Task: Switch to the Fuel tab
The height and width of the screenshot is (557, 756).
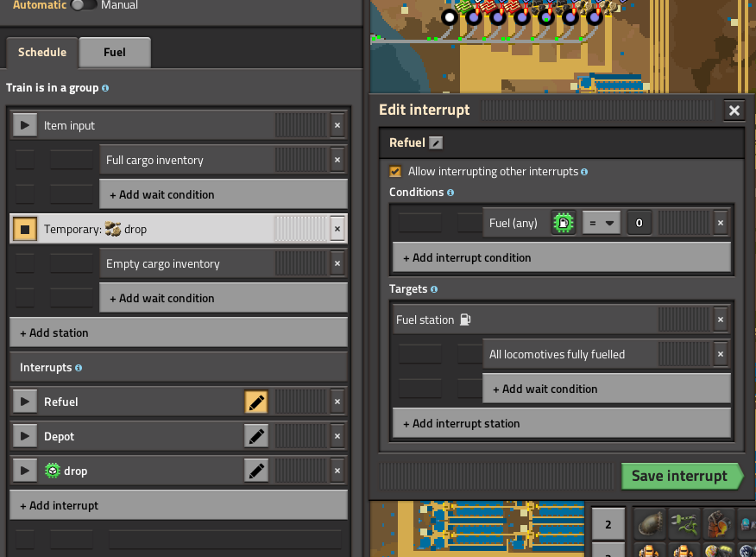Action: coord(115,52)
